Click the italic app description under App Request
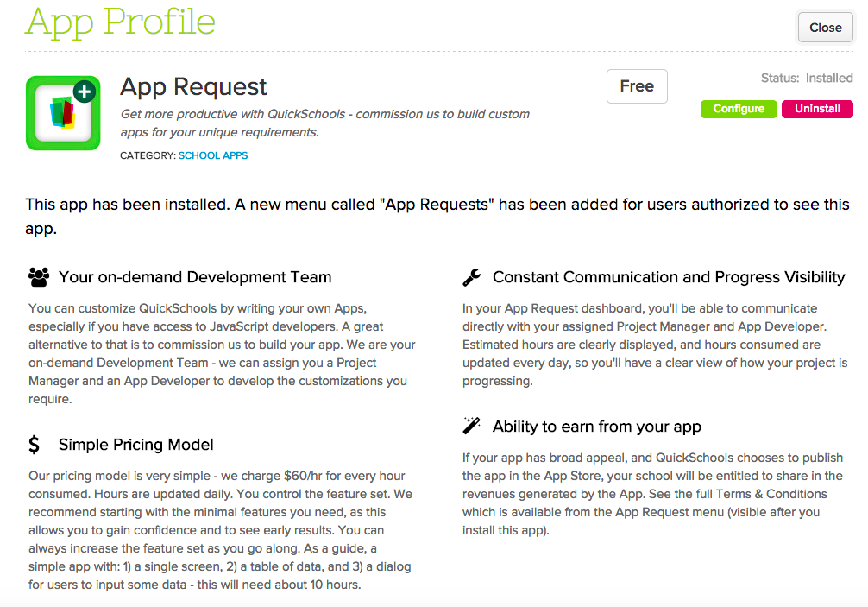The image size is (868, 607). [x=325, y=123]
